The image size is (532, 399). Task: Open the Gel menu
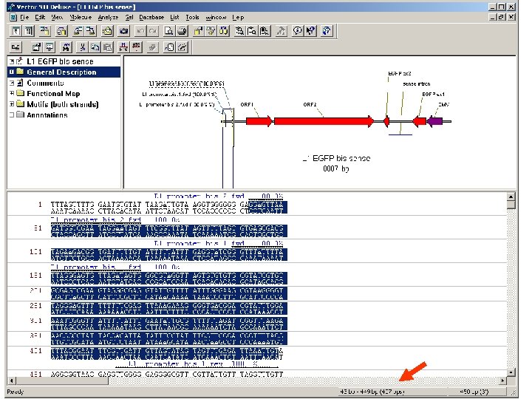(129, 17)
